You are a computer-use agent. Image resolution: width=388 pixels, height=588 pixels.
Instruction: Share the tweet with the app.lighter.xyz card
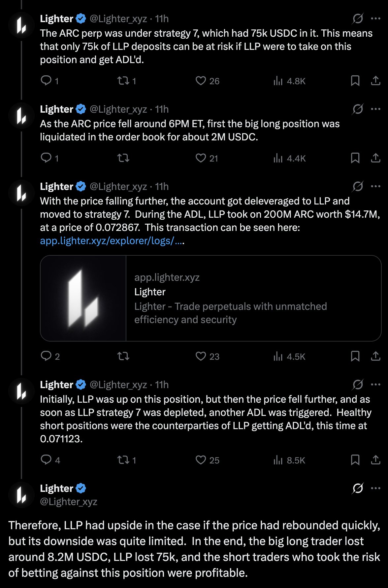(x=376, y=356)
